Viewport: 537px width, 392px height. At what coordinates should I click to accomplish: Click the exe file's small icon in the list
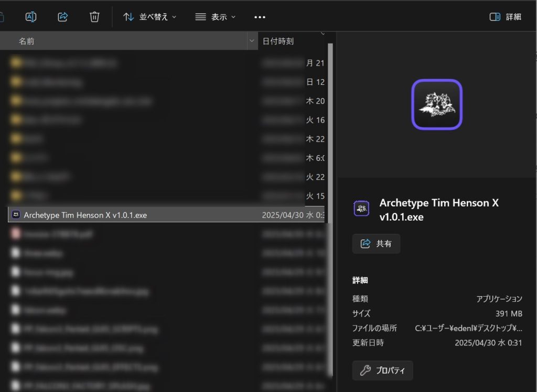(16, 215)
